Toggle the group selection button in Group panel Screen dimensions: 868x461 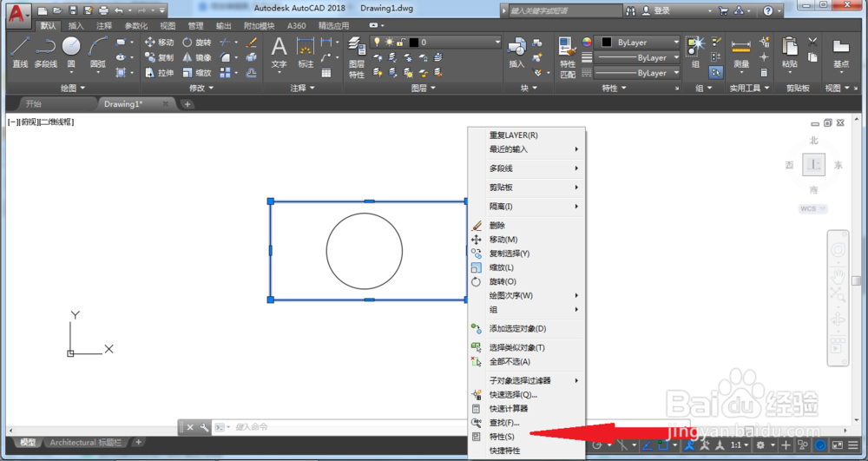716,73
